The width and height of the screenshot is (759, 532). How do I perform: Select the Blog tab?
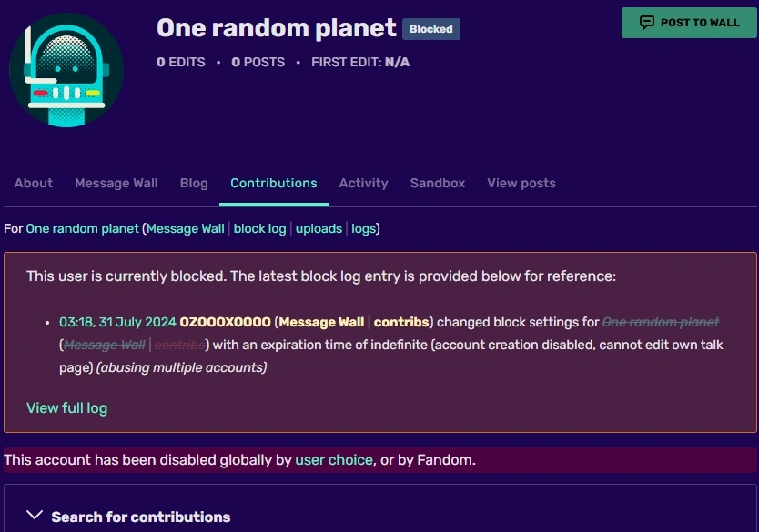coord(193,183)
